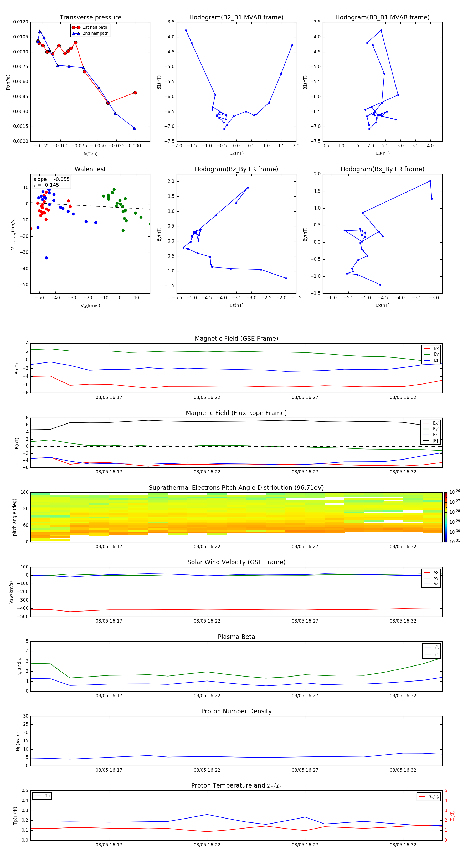
Task: Click the 'Hodogram(B3_B1 MVAB frame)' title
Action: [x=382, y=18]
